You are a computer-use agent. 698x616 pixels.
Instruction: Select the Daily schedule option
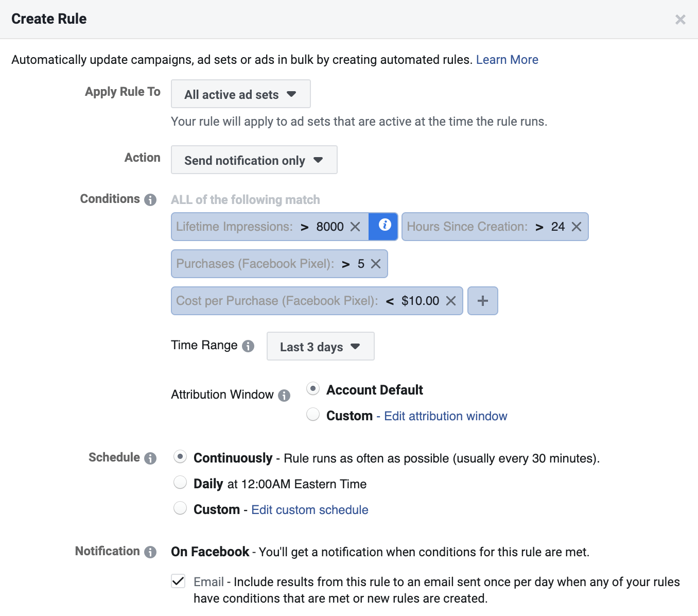[x=180, y=483]
